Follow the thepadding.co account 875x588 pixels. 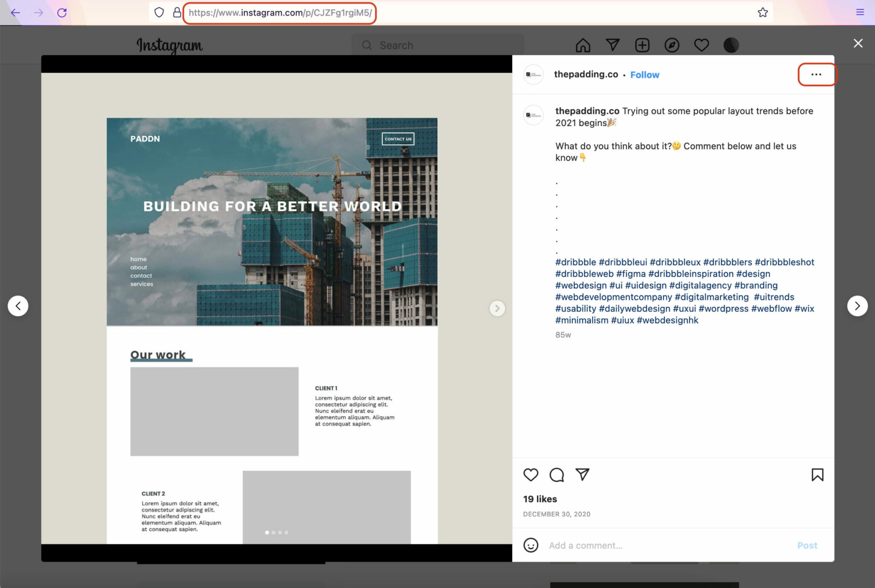(645, 74)
